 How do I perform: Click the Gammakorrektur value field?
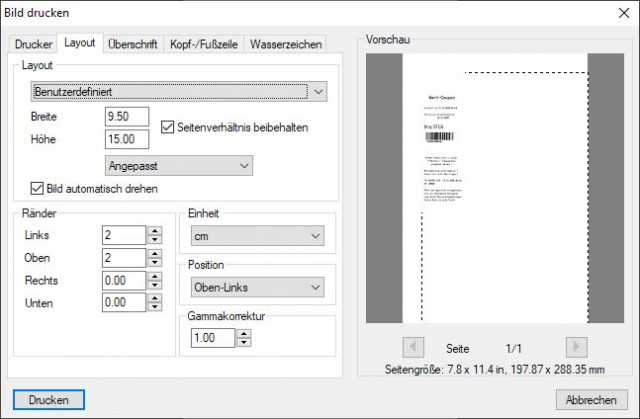click(213, 338)
